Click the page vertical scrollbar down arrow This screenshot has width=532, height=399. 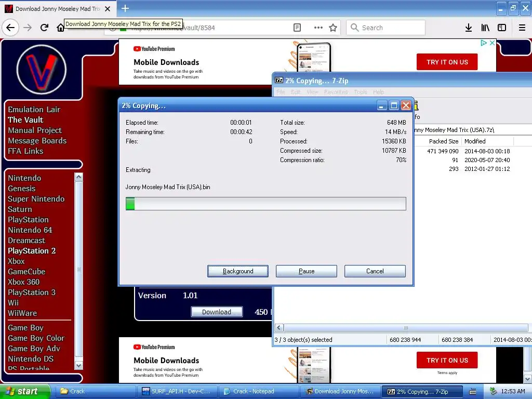pyautogui.click(x=528, y=379)
